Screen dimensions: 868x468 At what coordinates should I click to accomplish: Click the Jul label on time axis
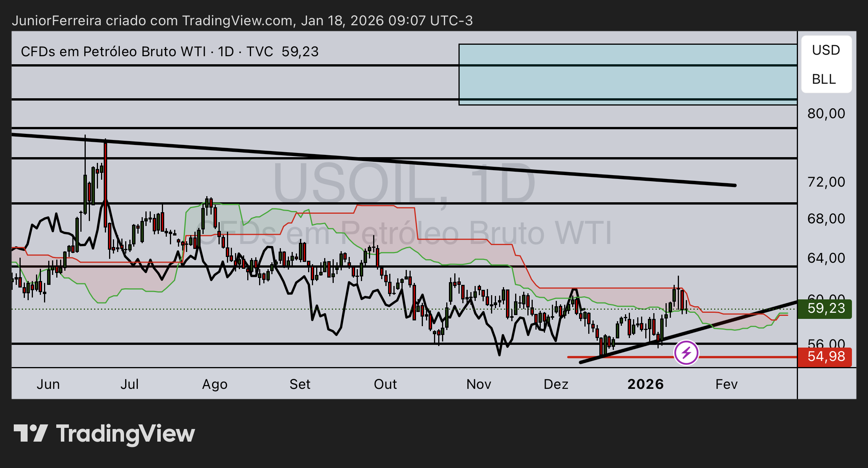pyautogui.click(x=129, y=384)
